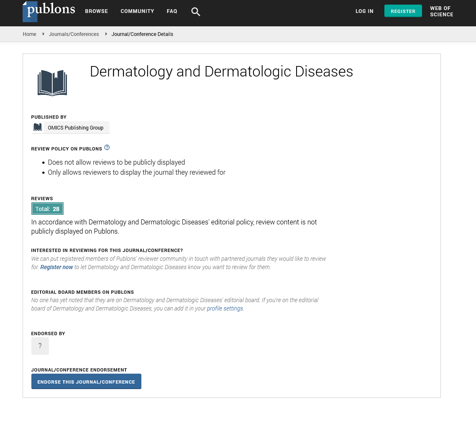Screen dimensions: 476x448
Task: Open the search magnifier icon
Action: tap(195, 12)
